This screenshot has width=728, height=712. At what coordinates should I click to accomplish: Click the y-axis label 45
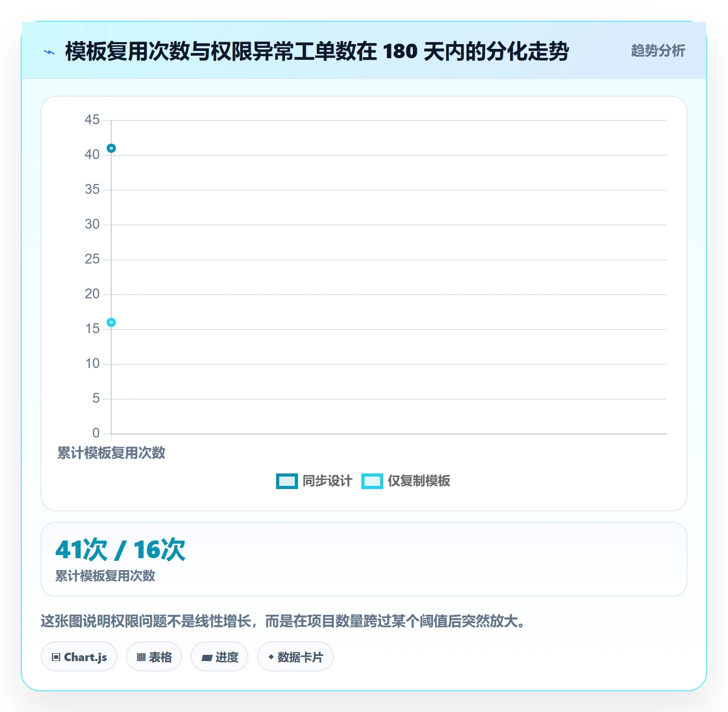92,120
